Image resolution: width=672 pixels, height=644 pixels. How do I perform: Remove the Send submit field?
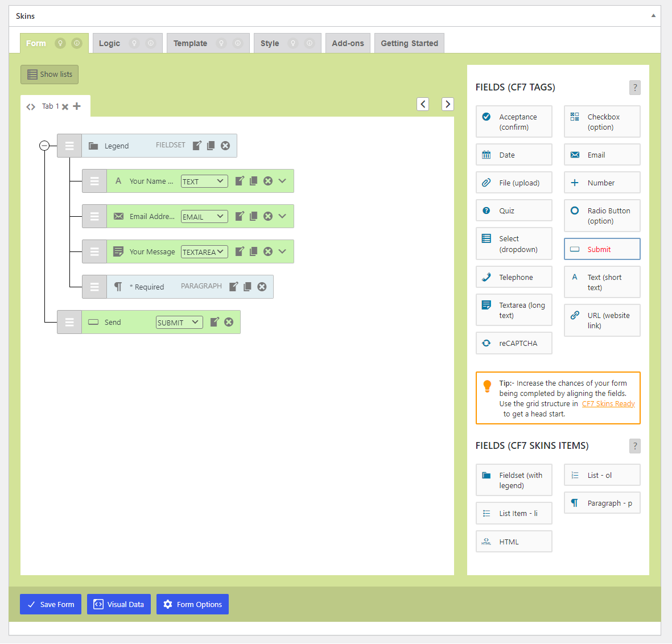[x=229, y=322]
